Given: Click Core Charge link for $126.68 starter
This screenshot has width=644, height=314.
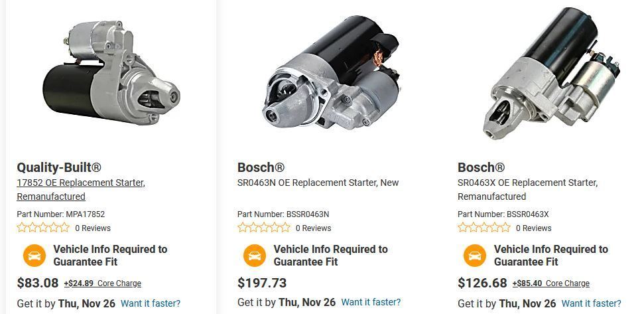Looking at the screenshot, I should [x=568, y=283].
